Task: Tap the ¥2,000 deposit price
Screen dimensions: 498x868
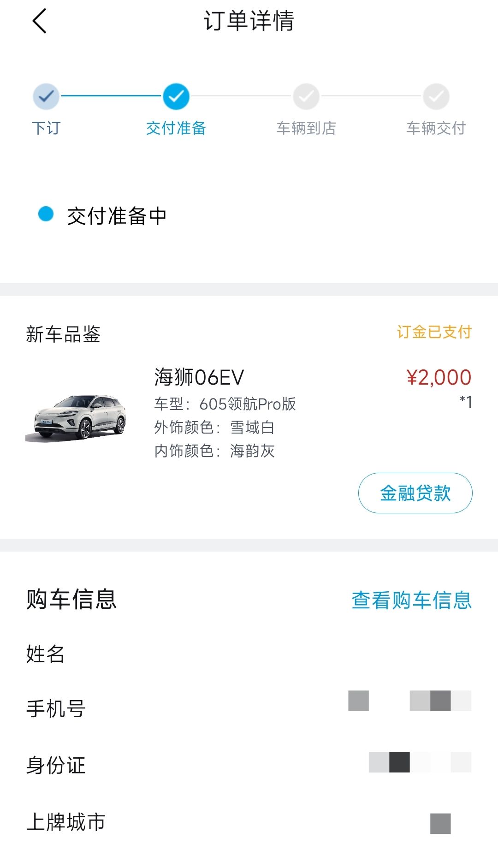Action: tap(439, 377)
